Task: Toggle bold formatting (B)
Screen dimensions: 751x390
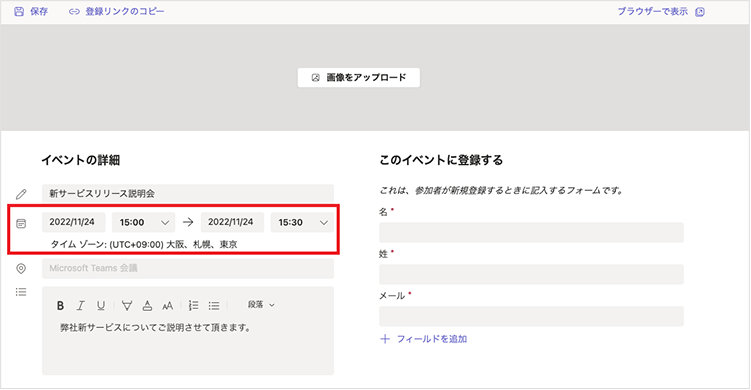Action: pyautogui.click(x=60, y=305)
